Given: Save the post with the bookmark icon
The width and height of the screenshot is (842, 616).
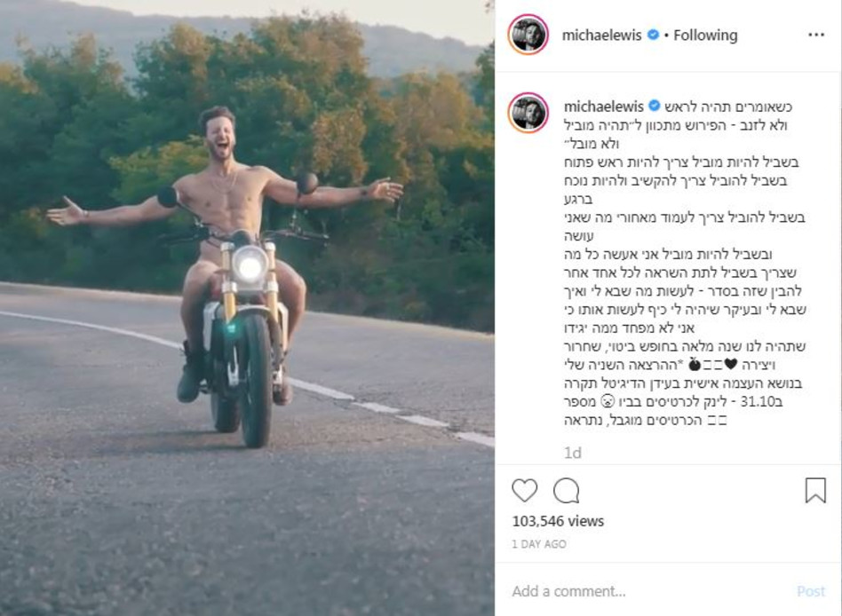Looking at the screenshot, I should click(x=815, y=490).
